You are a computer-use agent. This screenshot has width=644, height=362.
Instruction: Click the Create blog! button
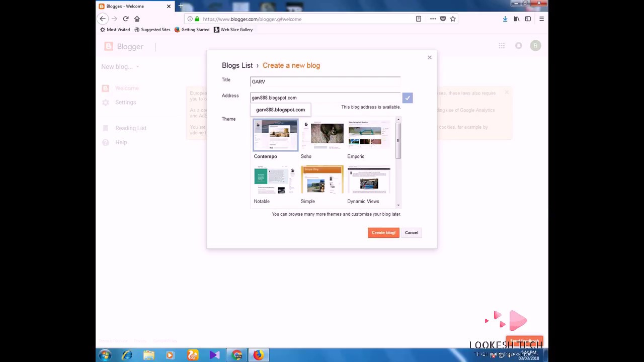click(x=383, y=233)
